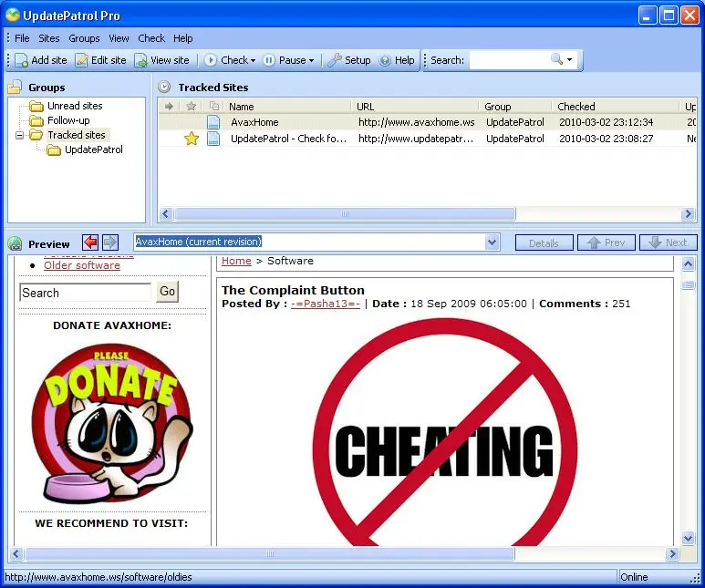Open the Check menu
705x588 pixels.
[x=151, y=38]
